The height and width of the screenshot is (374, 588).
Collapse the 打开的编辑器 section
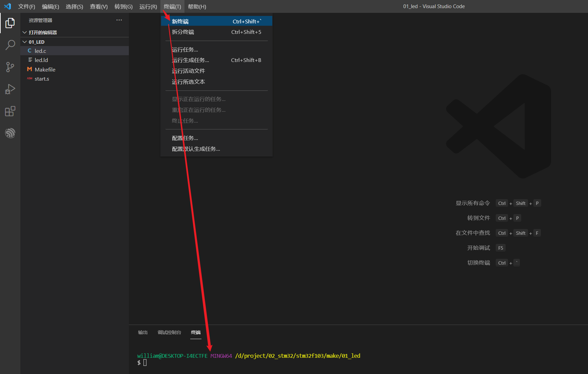pyautogui.click(x=24, y=33)
